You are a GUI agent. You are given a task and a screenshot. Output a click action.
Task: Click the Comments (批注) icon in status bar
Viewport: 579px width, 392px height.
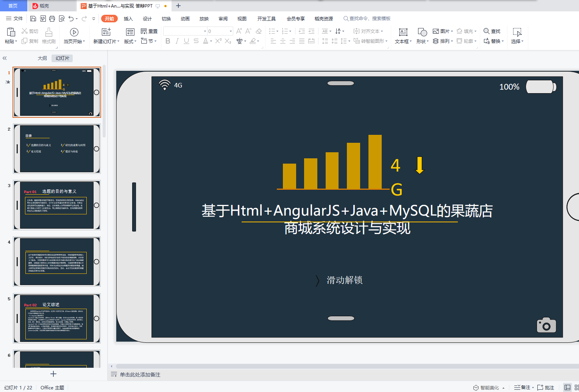coord(546,387)
